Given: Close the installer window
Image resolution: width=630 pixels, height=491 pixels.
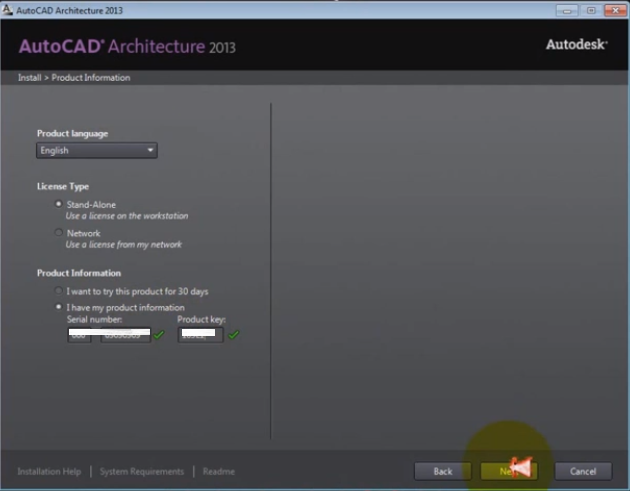Looking at the screenshot, I should (616, 10).
